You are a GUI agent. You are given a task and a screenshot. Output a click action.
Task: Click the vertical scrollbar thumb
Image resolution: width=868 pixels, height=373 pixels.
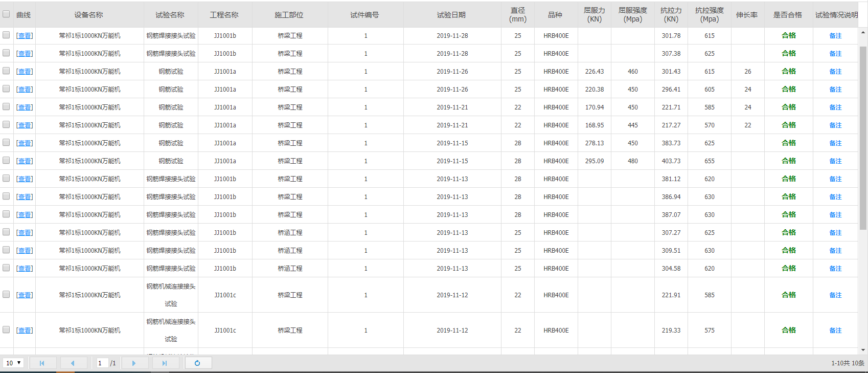(x=863, y=138)
